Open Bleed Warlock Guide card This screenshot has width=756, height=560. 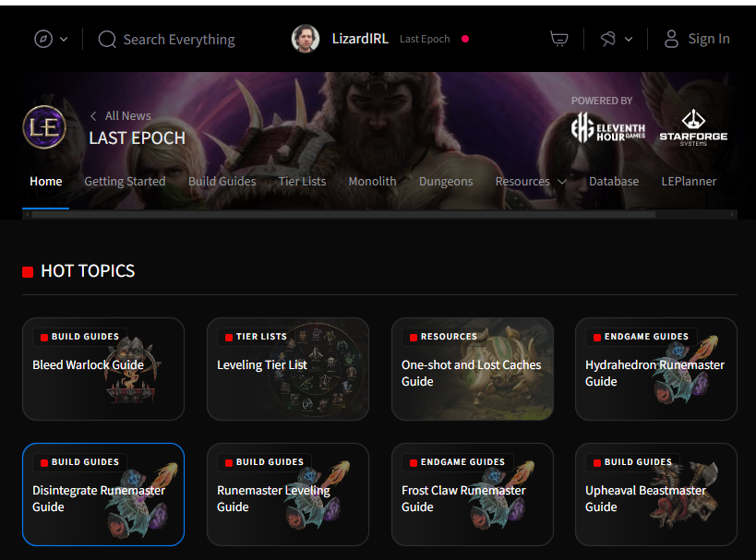103,369
